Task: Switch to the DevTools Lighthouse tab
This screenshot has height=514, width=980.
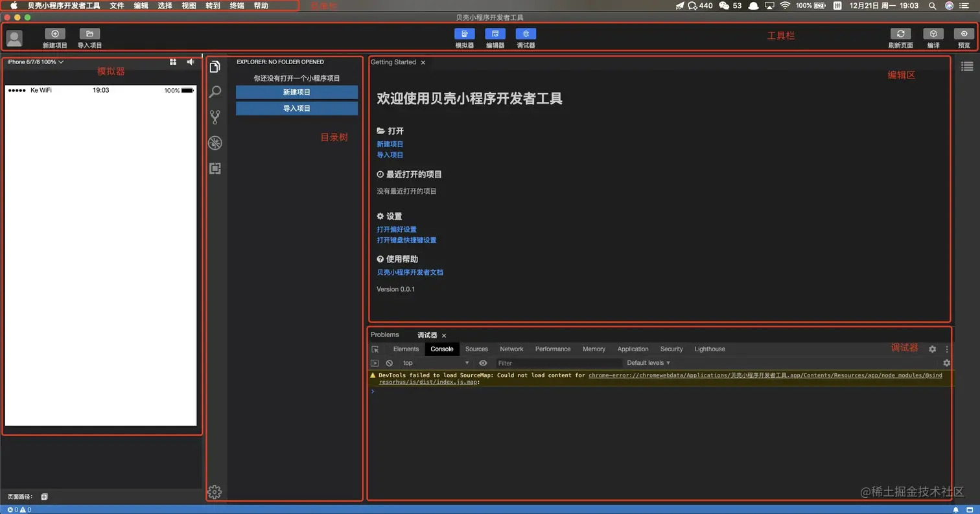Action: pos(710,349)
